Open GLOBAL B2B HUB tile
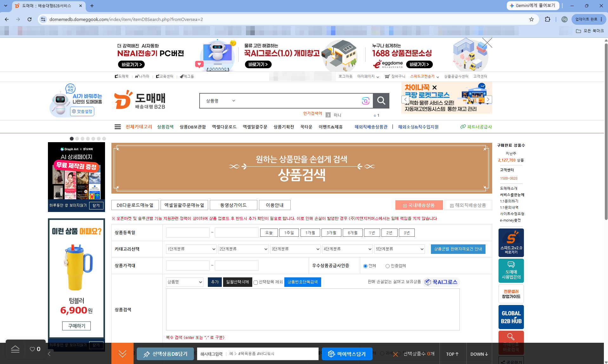Screen dimensions: 608x364 point(511,317)
